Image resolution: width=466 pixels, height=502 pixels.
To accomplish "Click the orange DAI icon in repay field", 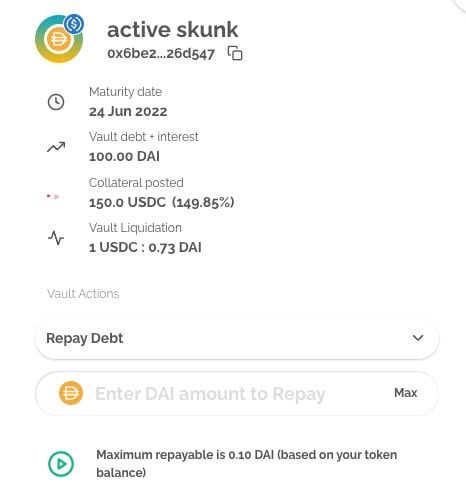I will [71, 393].
